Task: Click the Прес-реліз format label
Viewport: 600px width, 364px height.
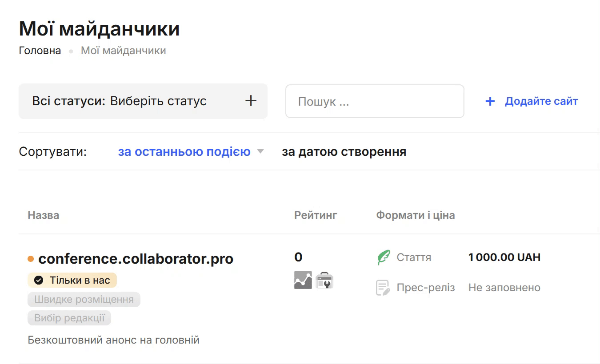Action: (426, 288)
